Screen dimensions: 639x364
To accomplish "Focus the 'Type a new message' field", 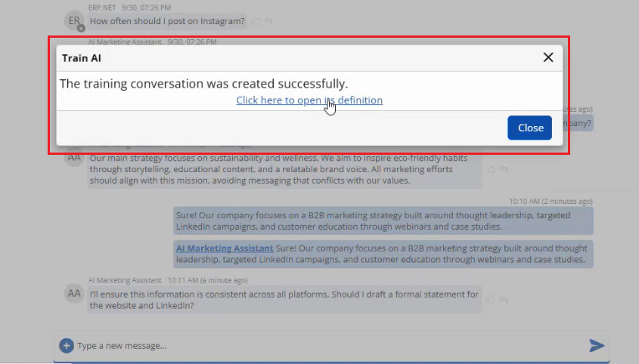I will point(325,345).
